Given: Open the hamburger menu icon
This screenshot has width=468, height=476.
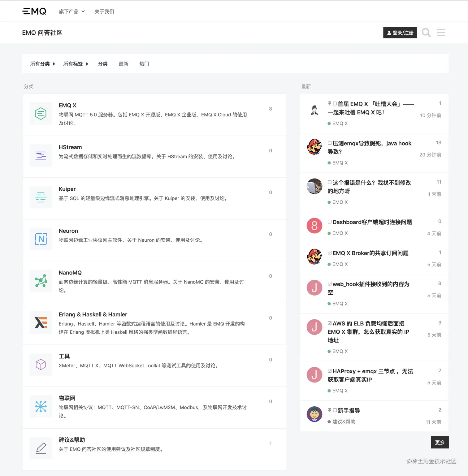Looking at the screenshot, I should (441, 32).
